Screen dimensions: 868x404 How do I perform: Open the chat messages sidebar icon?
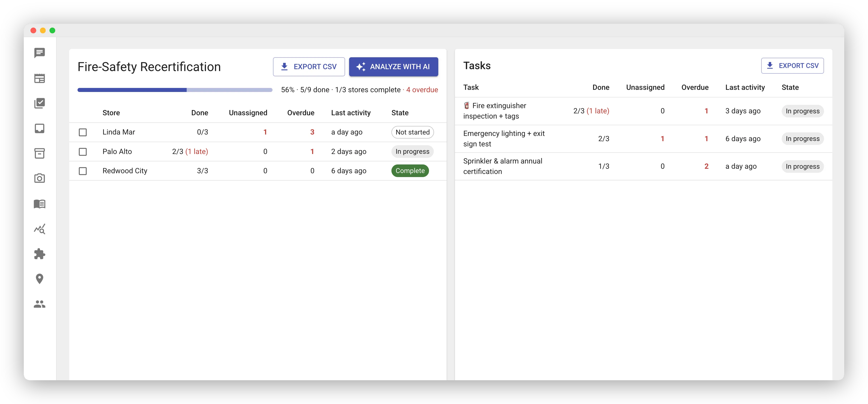[x=39, y=53]
